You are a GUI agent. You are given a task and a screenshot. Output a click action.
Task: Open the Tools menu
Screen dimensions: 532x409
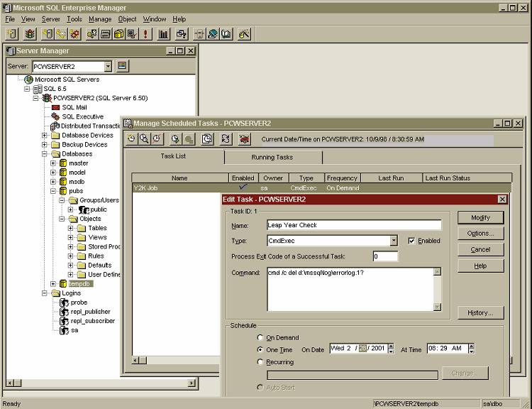click(74, 19)
